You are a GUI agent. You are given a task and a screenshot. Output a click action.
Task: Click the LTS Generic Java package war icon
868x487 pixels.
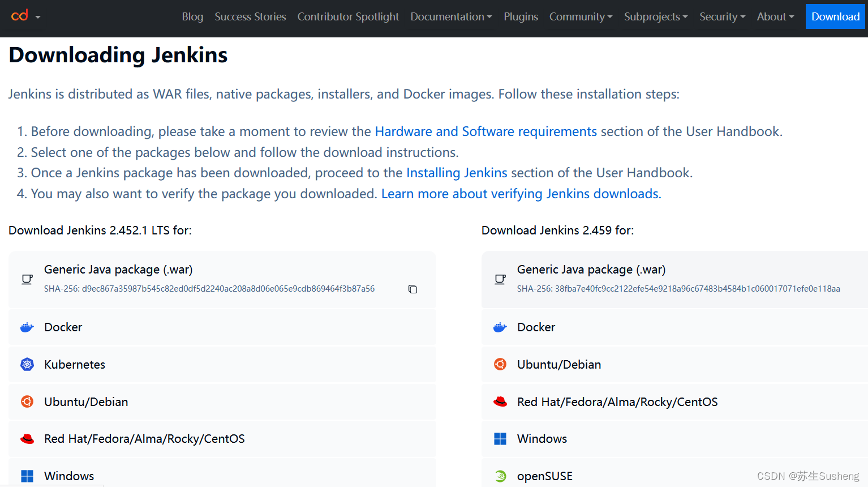(27, 279)
